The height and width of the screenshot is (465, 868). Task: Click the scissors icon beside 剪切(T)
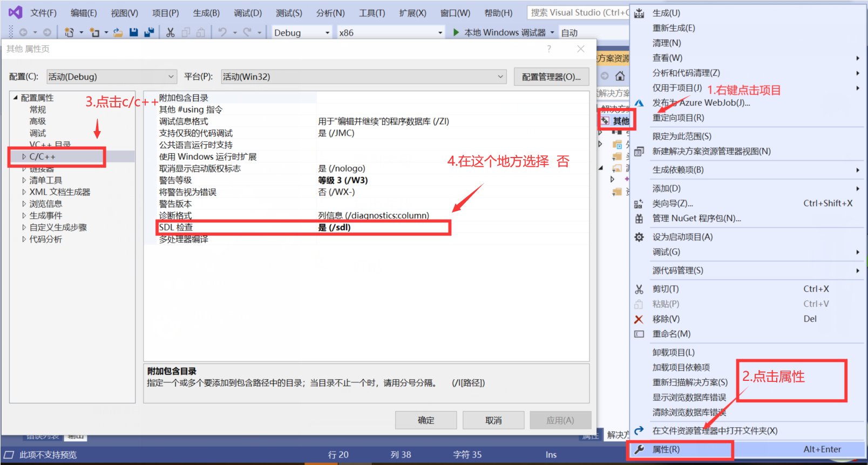pos(639,289)
